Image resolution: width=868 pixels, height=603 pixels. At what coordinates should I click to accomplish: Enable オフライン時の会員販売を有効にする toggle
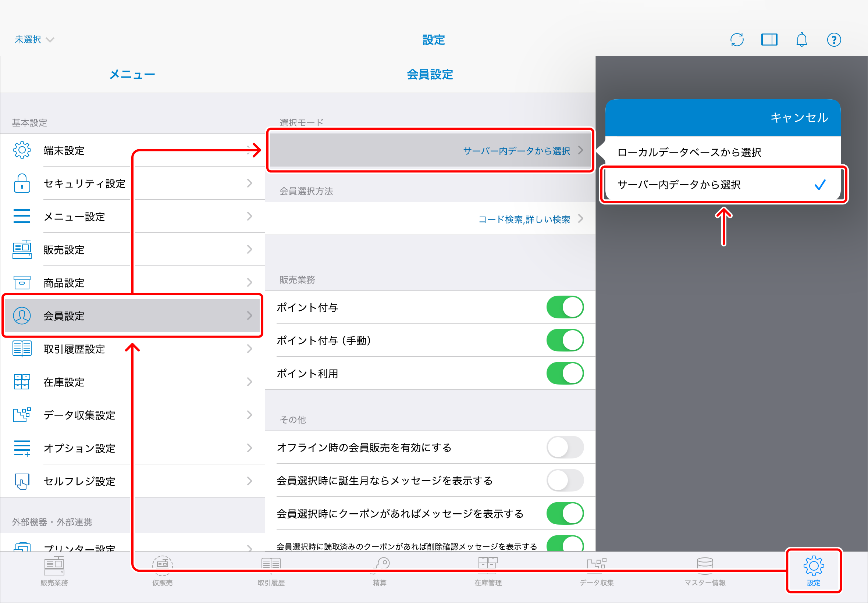click(565, 447)
